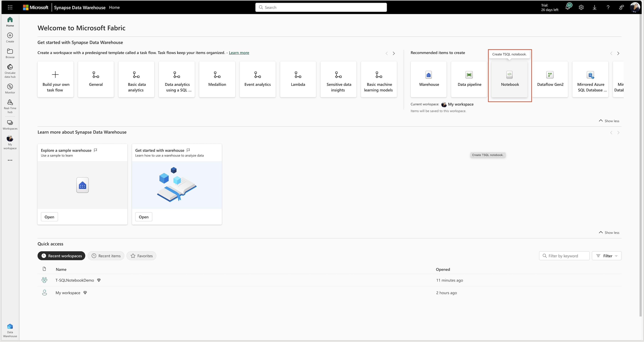This screenshot has width=644, height=342.
Task: Sort by the Name column header
Action: (x=61, y=269)
